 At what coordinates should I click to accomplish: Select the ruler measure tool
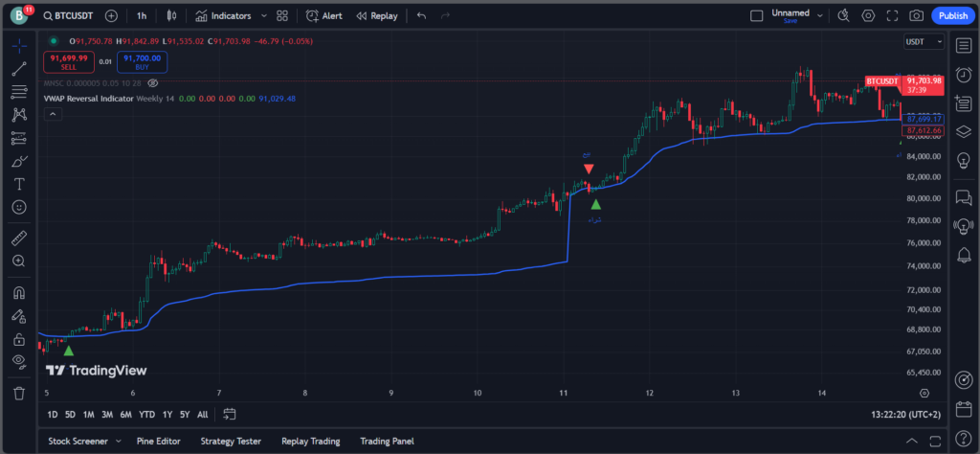pyautogui.click(x=19, y=238)
